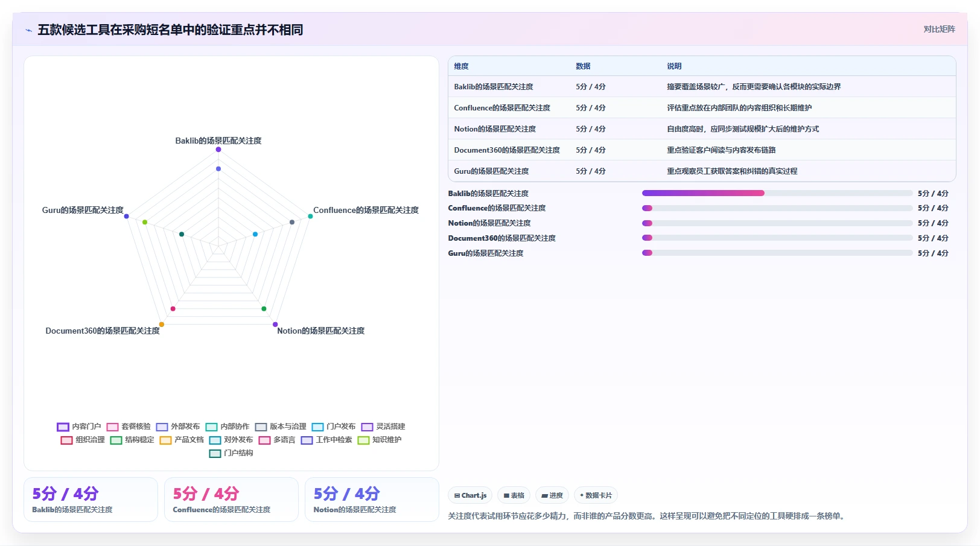Click the 重点观察员工获取答案 description cell
Viewport: 980px width, 546px height.
point(732,171)
